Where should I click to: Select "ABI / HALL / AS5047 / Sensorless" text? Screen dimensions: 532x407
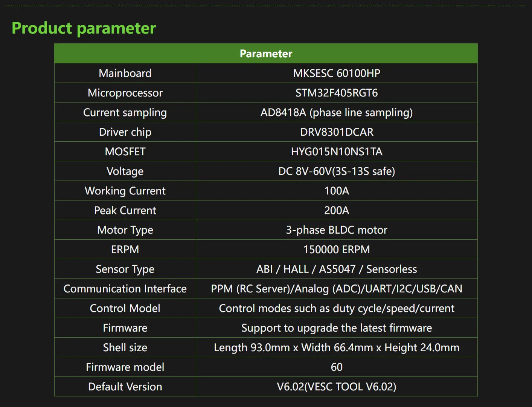tap(337, 269)
